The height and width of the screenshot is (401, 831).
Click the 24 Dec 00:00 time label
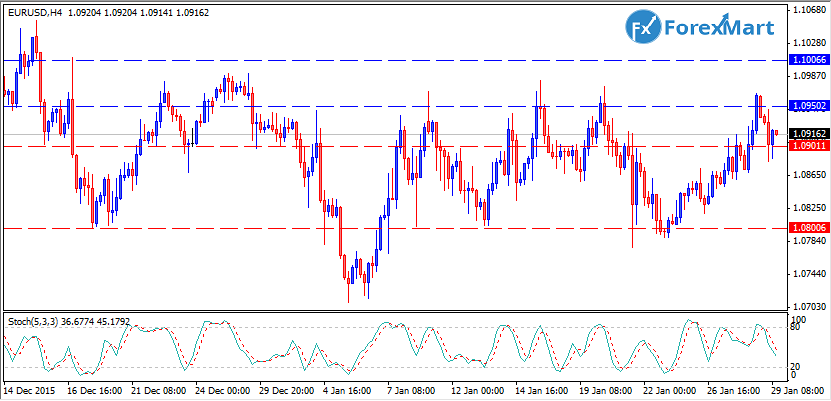click(x=223, y=391)
